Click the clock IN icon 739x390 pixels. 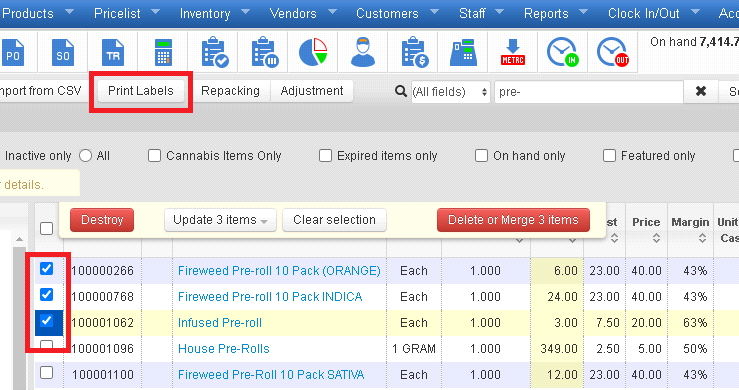562,52
